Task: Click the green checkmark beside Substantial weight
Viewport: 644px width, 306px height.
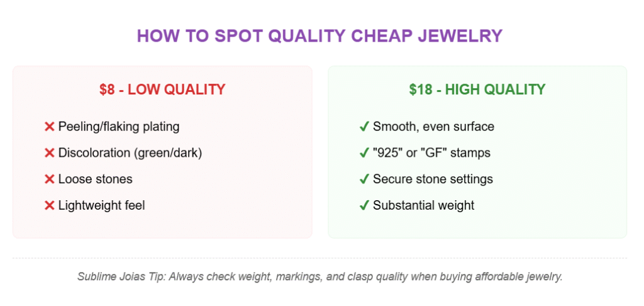Action: [x=364, y=205]
